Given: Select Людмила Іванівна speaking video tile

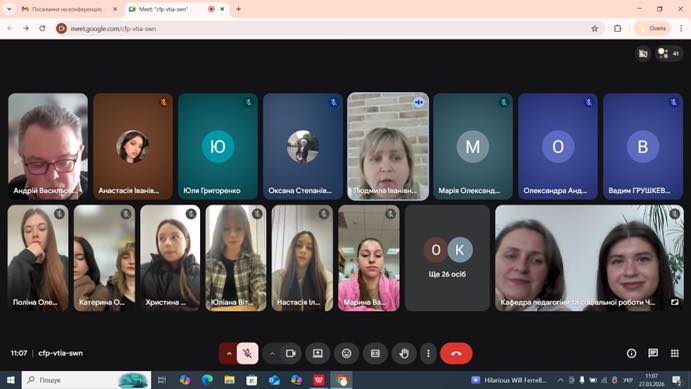Looking at the screenshot, I should point(388,146).
